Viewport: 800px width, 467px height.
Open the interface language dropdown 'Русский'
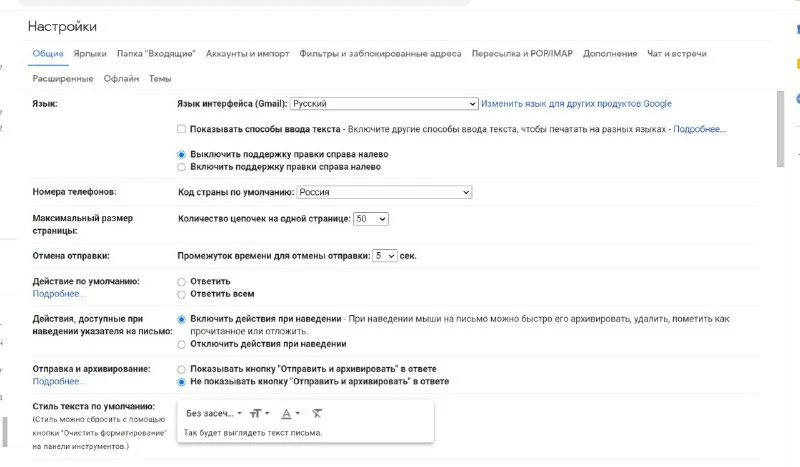[384, 103]
